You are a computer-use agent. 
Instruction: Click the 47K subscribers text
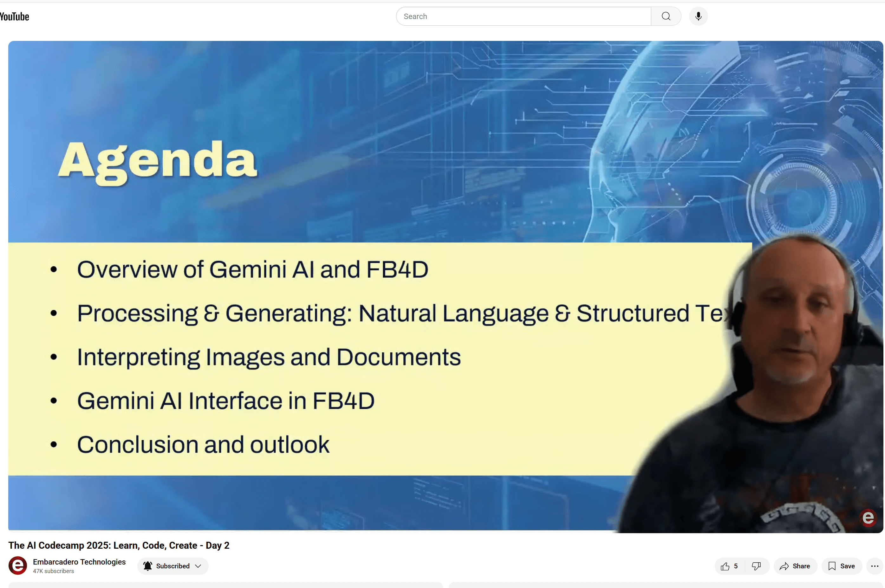(x=53, y=571)
